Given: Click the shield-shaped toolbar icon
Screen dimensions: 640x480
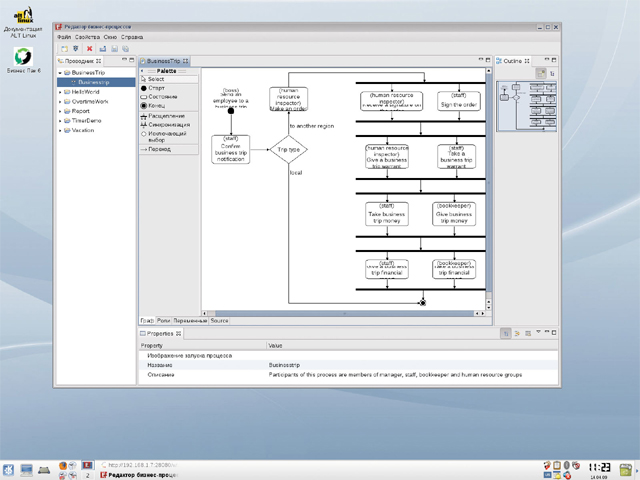Looking at the screenshot, I should 76,49.
